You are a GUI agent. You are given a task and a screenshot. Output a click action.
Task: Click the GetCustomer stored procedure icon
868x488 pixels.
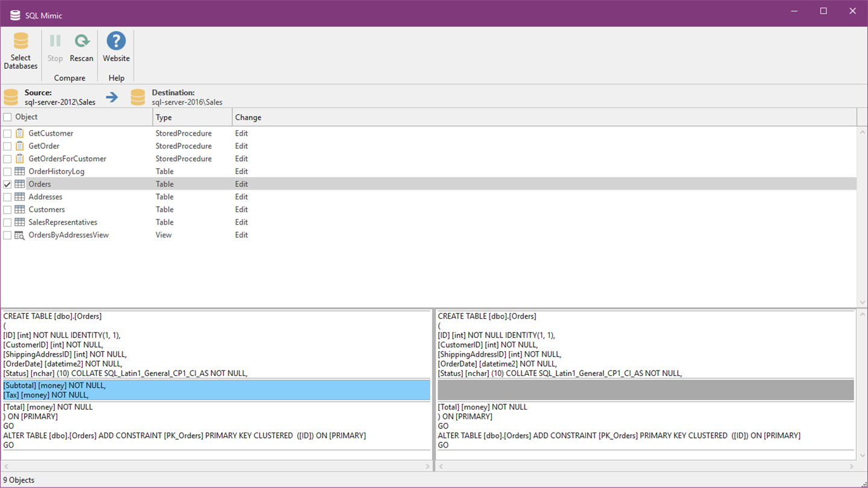coord(20,133)
